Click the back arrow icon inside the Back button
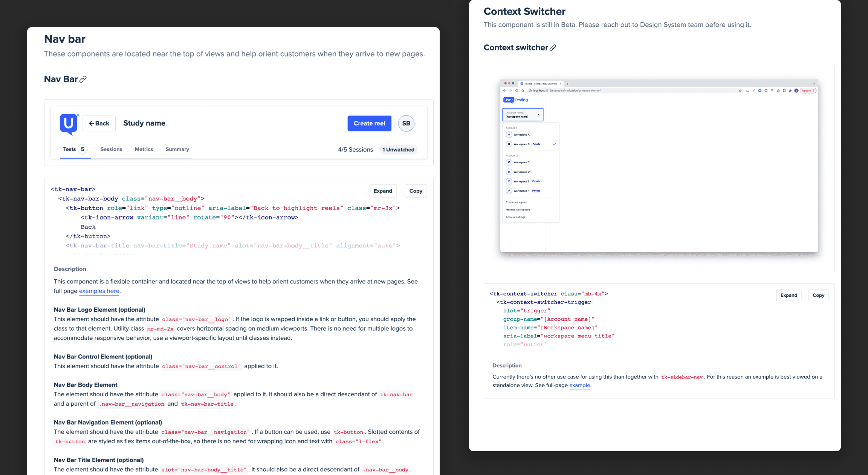 pos(92,123)
